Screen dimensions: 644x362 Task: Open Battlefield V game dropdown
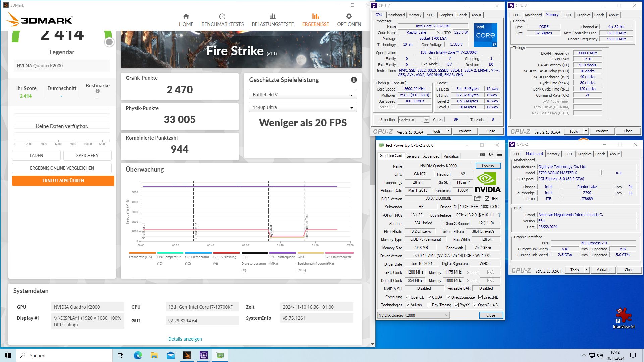tap(303, 95)
